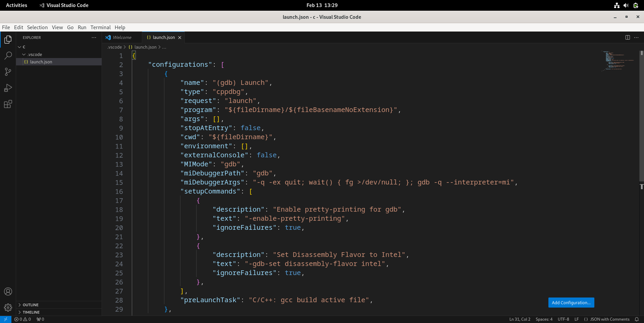Screen dimensions: 644x323
Task: Change indentation via Spaces: 4
Action: click(544, 319)
